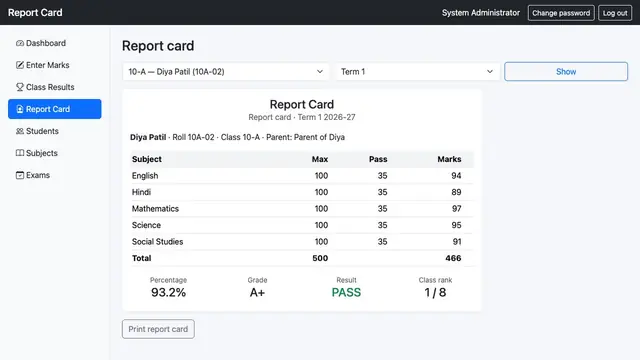Screen dimensions: 640x360
Task: Click the green PASS result
Action: 346,292
